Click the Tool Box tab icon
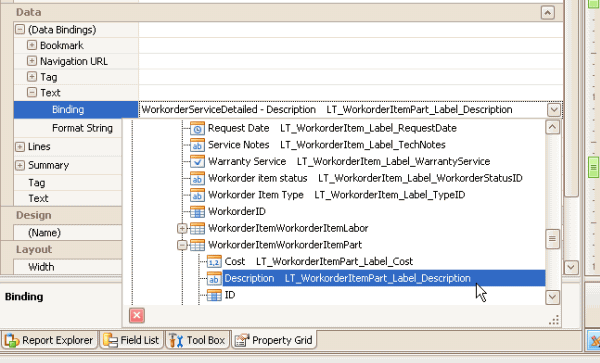The image size is (600, 363). (176, 340)
